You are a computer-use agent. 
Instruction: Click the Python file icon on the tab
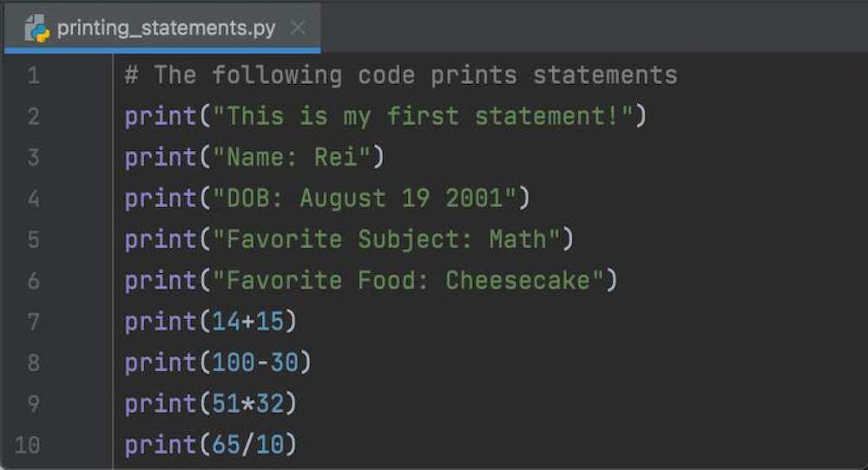pos(37,28)
